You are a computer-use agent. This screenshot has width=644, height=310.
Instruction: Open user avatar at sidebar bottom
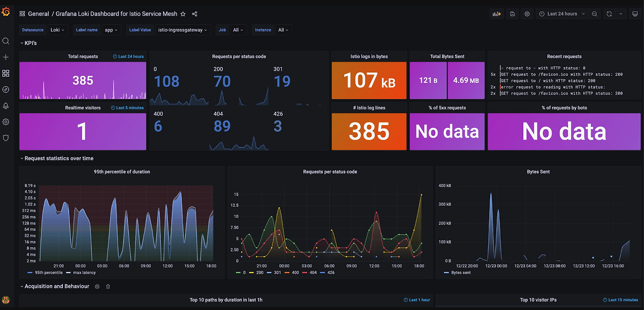pos(6,300)
